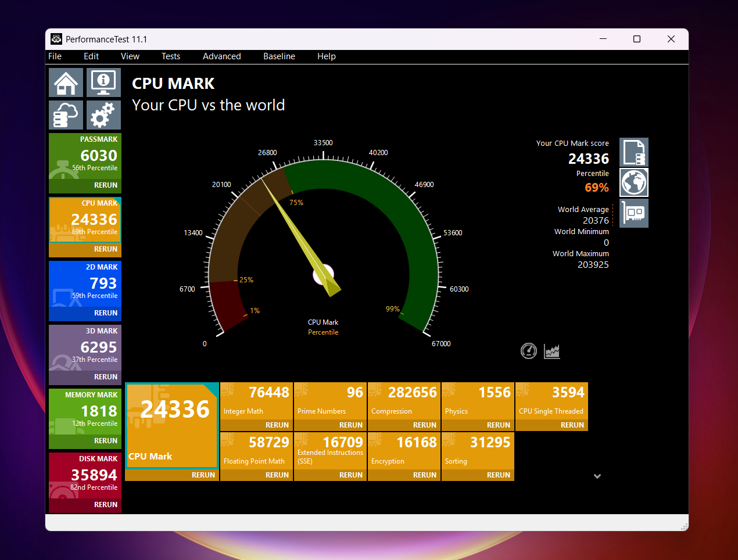Open the Advanced menu

221,56
